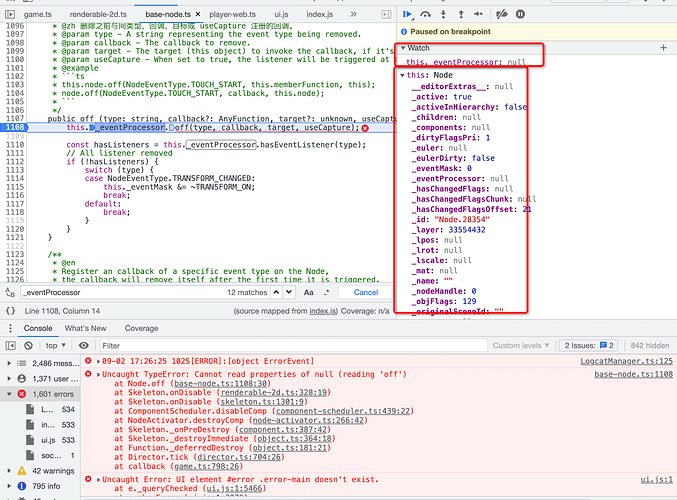
Task: Open skeleton.ts:1301:9 stack link
Action: pos(262,402)
